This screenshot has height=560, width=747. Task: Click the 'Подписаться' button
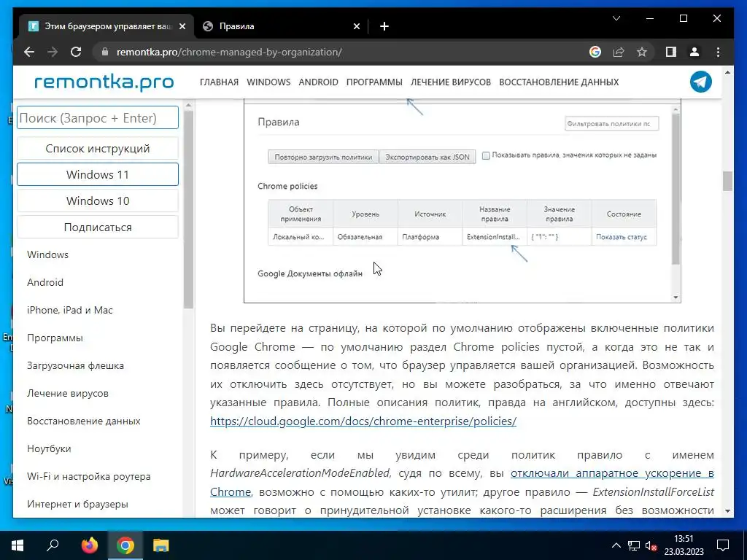(98, 227)
